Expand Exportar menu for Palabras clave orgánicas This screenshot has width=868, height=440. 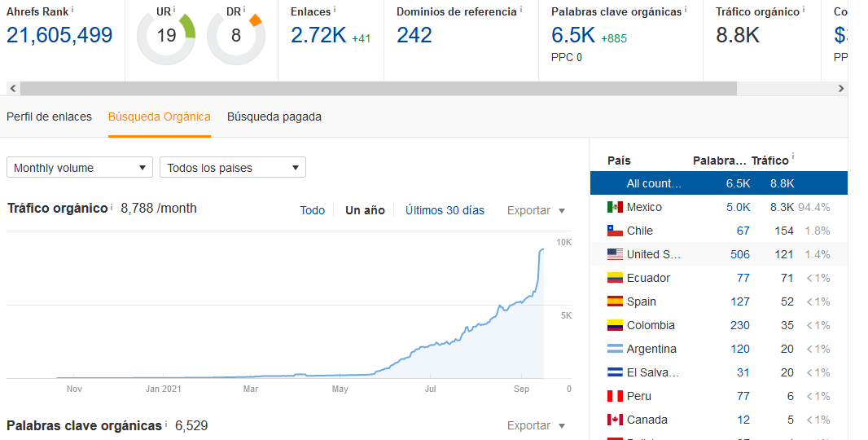[x=536, y=425]
